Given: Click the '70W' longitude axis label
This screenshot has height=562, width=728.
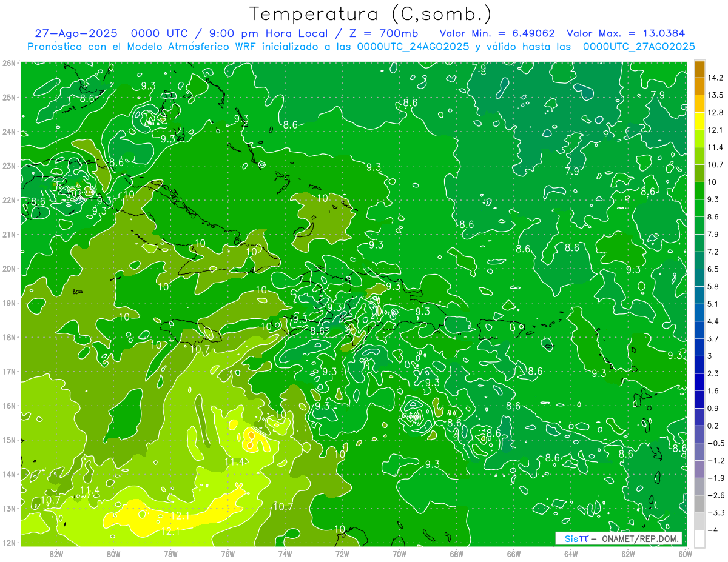Looking at the screenshot, I should click(x=399, y=554).
